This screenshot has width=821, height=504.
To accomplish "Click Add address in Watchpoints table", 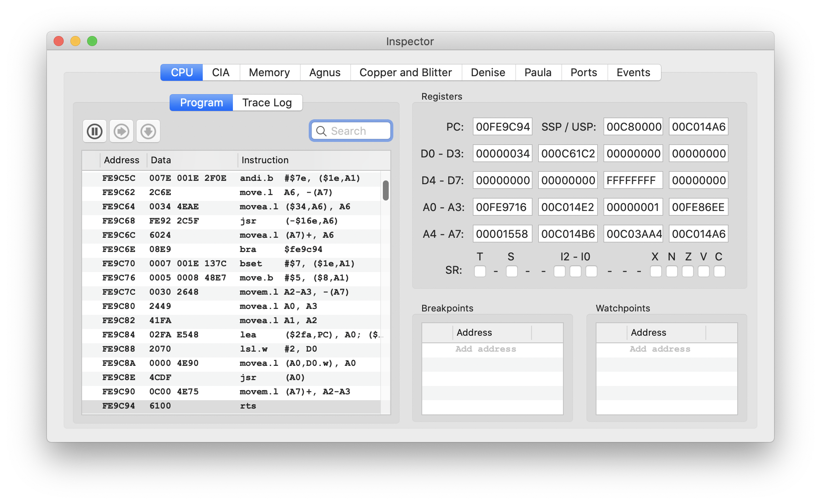I will click(x=660, y=349).
